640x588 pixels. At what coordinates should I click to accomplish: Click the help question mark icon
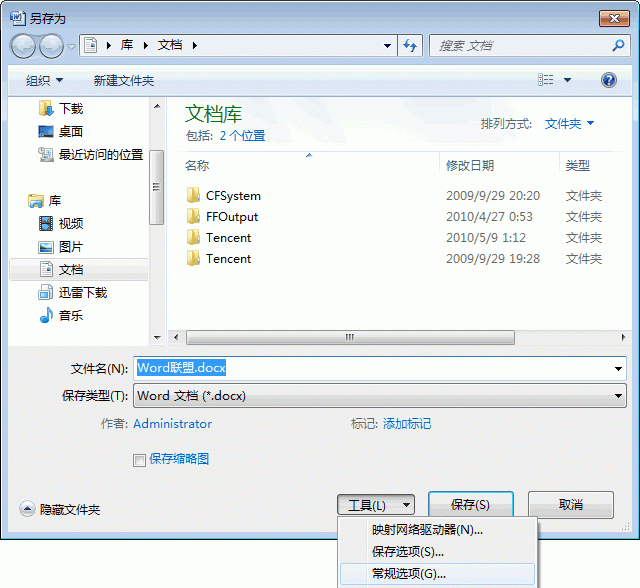coord(608,80)
